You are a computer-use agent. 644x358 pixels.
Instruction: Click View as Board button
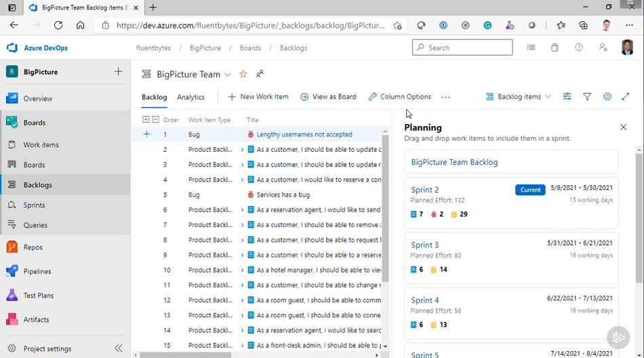[x=328, y=96]
